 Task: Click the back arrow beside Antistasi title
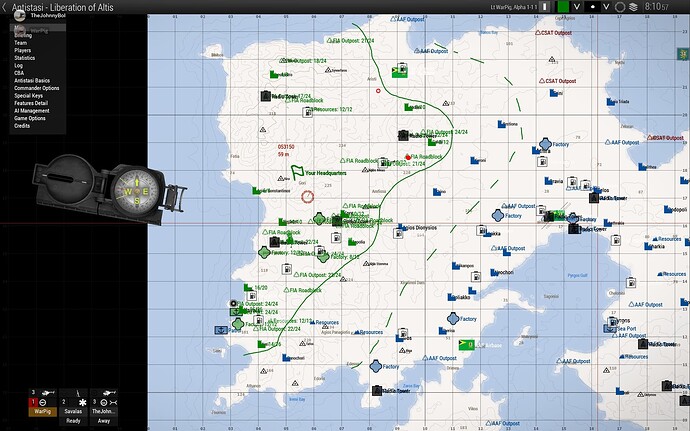pyautogui.click(x=5, y=7)
